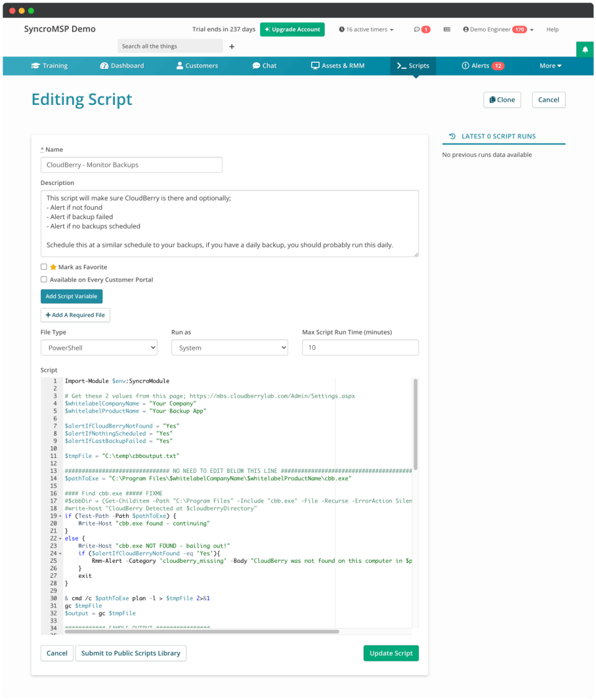Open the chat messages bubble icon
Viewport: 596px width, 700px height.
coord(417,29)
